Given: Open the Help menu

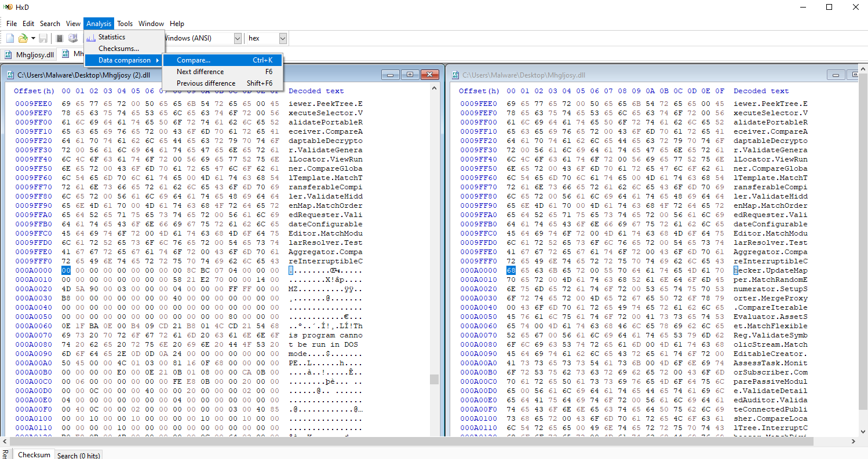Looking at the screenshot, I should click(177, 24).
